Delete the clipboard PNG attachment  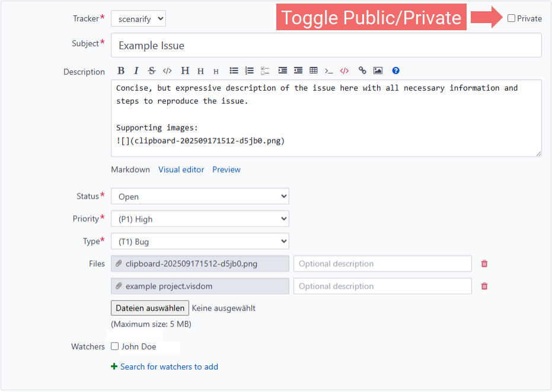pyautogui.click(x=484, y=264)
